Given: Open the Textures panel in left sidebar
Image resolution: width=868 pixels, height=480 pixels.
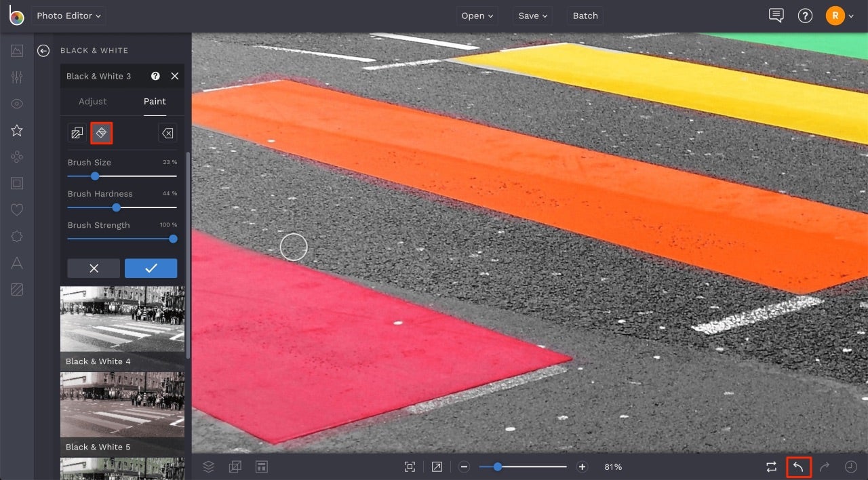Looking at the screenshot, I should click(16, 289).
